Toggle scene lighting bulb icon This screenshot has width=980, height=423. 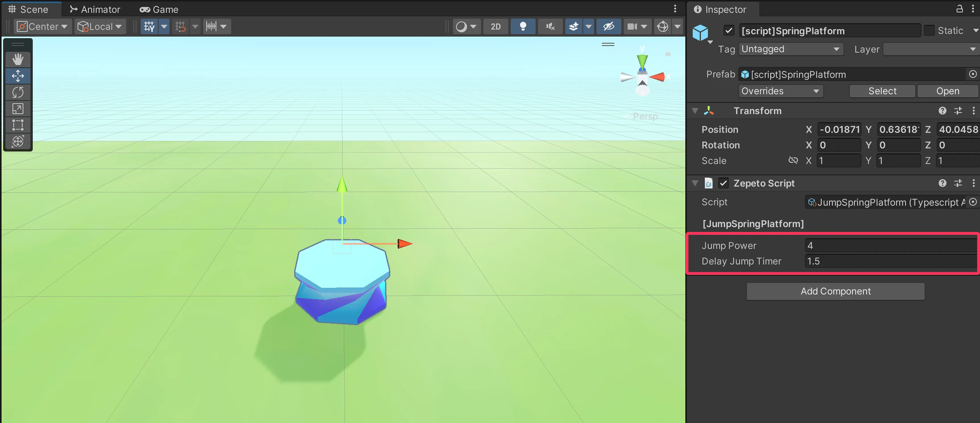coord(523,26)
